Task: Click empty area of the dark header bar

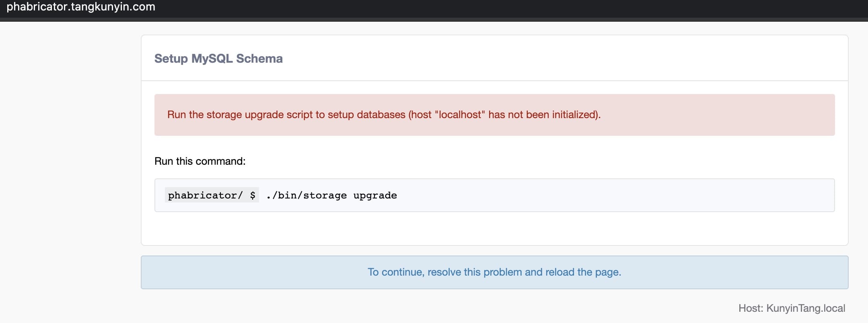Action: (483, 8)
